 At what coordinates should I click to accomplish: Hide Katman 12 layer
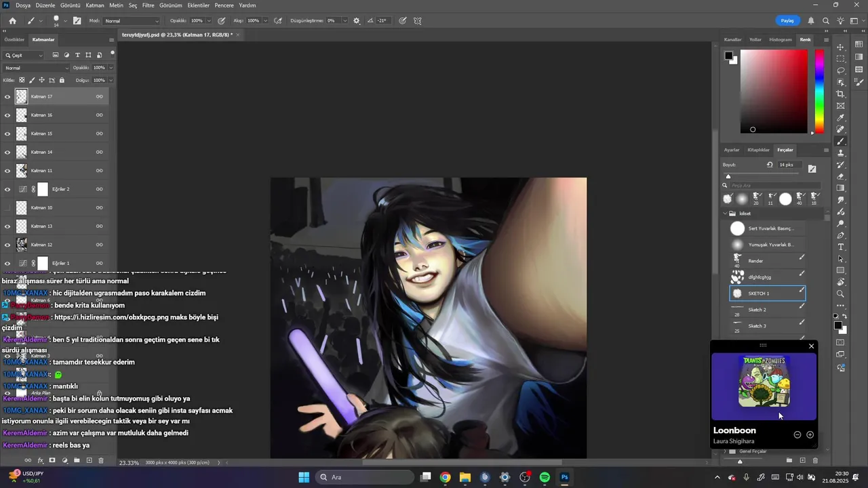point(7,245)
